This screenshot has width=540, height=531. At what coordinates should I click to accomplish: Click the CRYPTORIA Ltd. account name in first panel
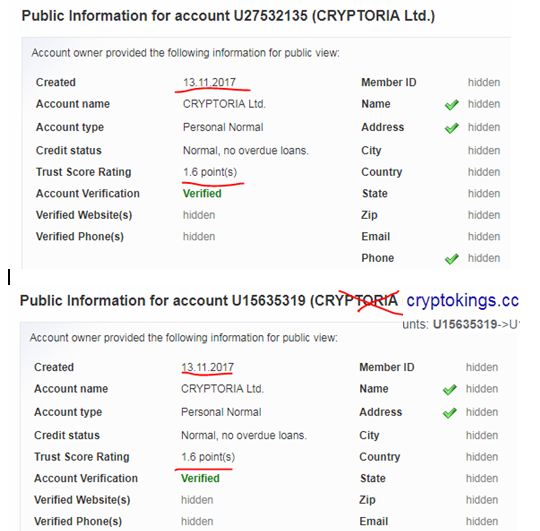tap(224, 104)
